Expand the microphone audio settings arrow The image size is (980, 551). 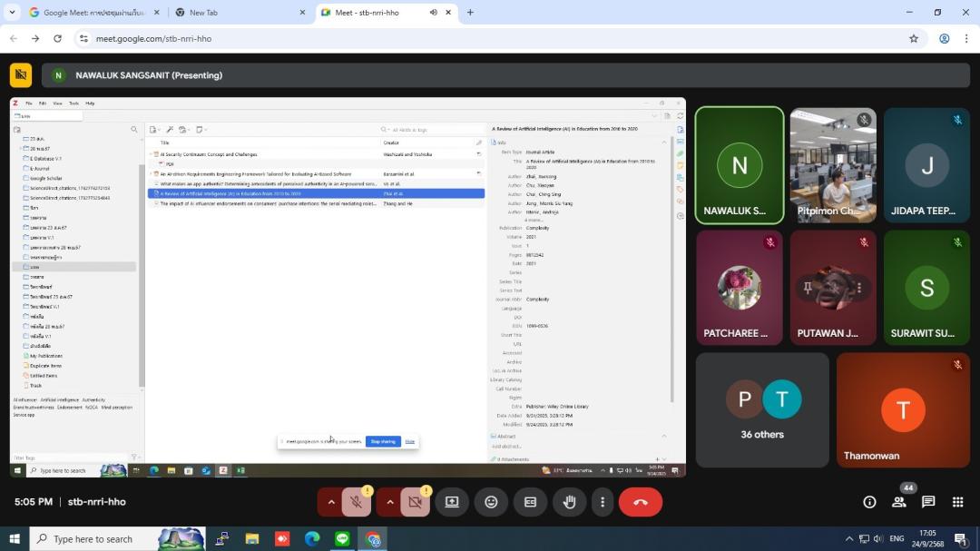click(331, 502)
